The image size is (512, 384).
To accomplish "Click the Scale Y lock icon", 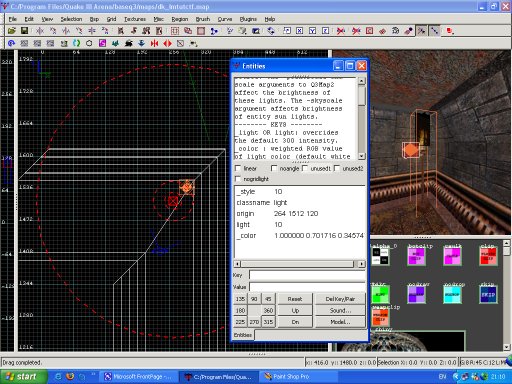I will click(313, 31).
